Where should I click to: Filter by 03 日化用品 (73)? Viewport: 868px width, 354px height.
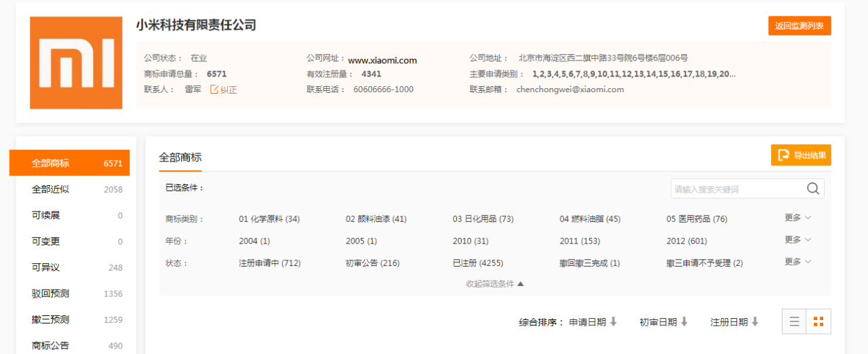click(x=484, y=219)
